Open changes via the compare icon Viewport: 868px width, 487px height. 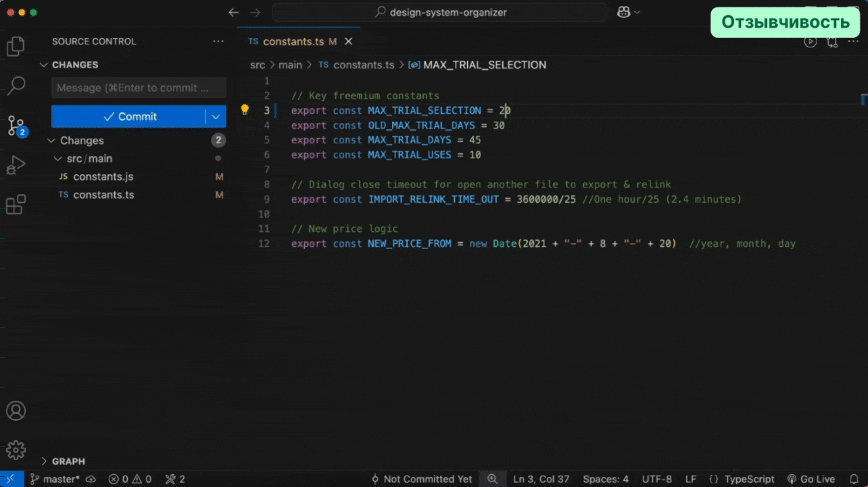point(832,42)
